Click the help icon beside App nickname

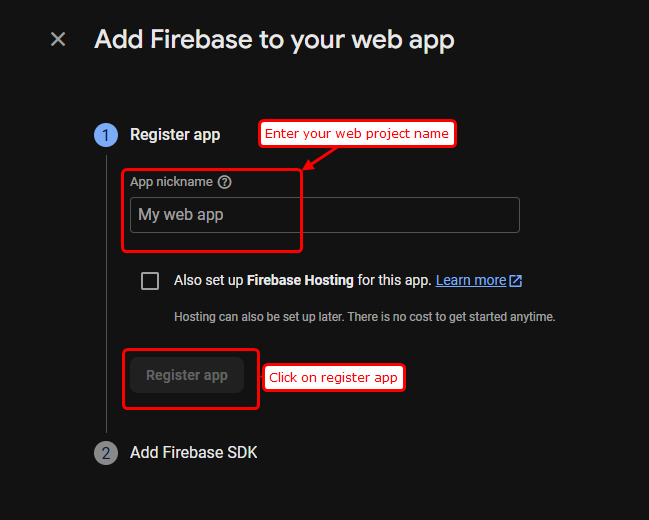tap(225, 182)
